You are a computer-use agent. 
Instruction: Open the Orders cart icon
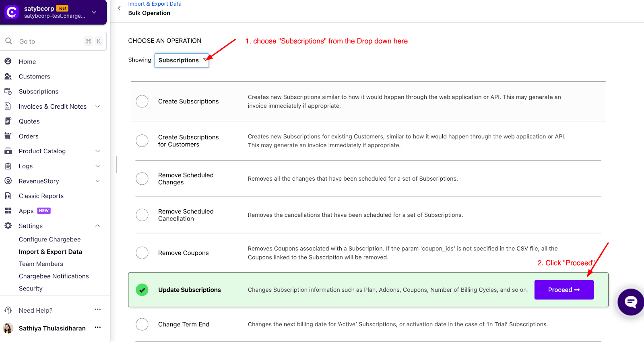8,136
